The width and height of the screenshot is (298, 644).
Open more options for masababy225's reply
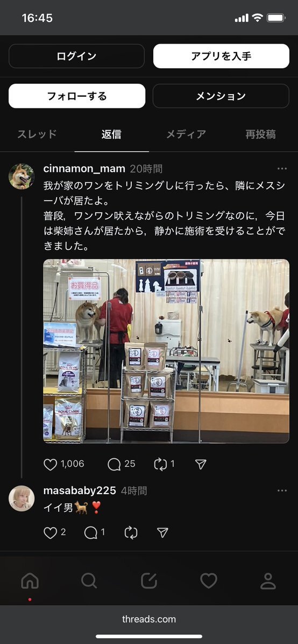282,491
